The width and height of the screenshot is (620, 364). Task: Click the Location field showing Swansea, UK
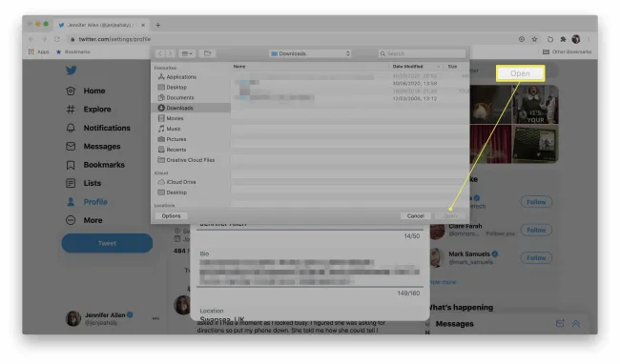coord(310,314)
